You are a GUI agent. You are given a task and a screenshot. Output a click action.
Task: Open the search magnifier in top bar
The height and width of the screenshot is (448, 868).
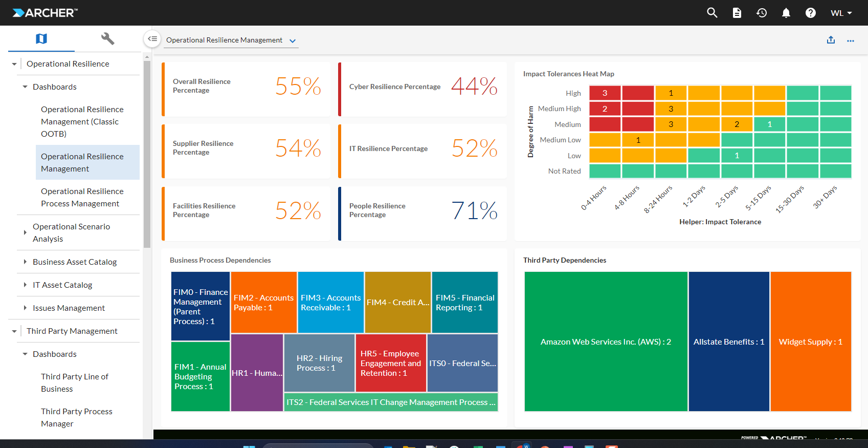pyautogui.click(x=712, y=13)
